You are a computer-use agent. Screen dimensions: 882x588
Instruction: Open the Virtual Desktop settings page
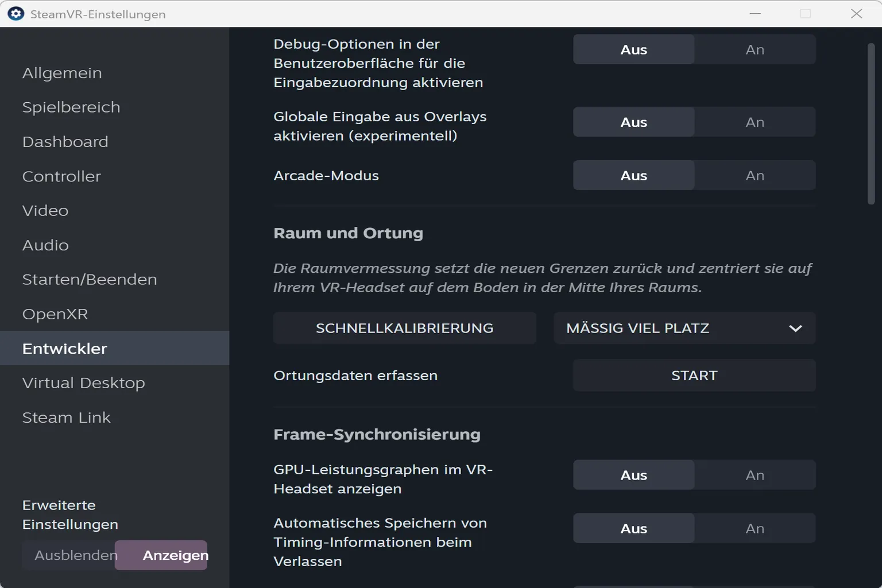pos(115,383)
